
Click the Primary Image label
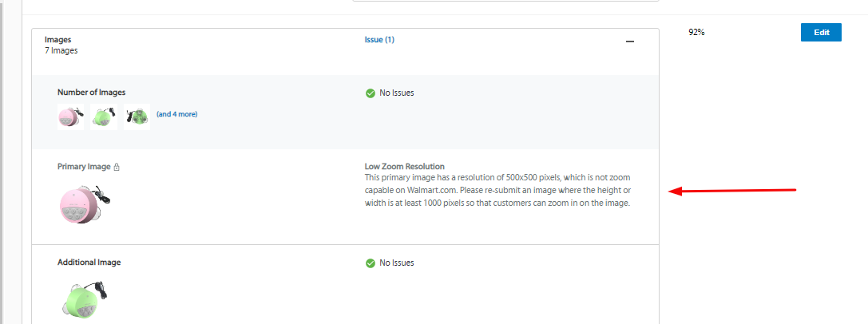84,167
